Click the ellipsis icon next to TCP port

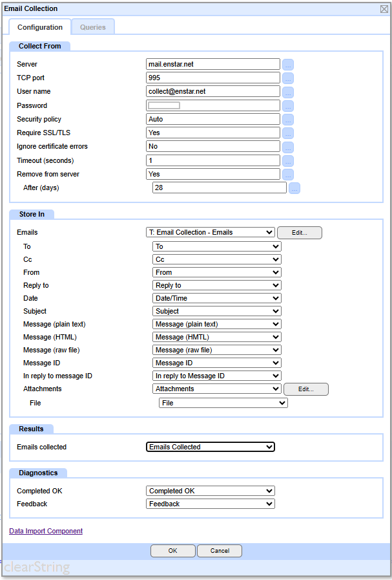tap(288, 78)
